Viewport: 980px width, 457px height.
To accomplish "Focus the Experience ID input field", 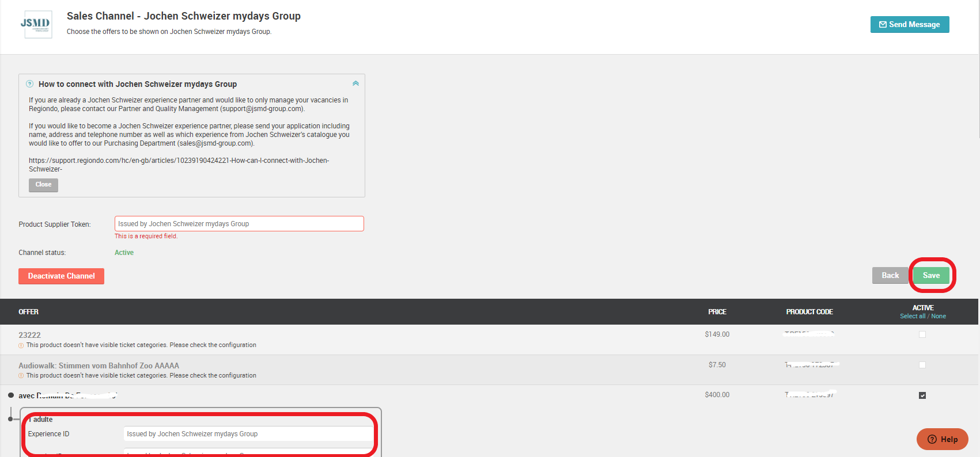I will pos(249,434).
